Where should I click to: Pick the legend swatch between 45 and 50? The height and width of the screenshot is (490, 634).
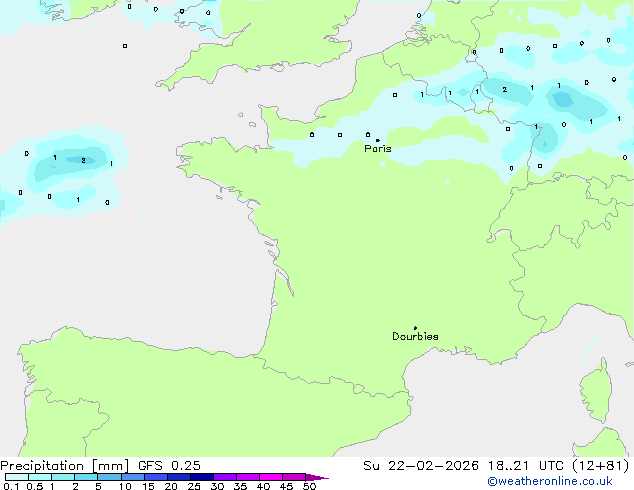[x=294, y=477]
